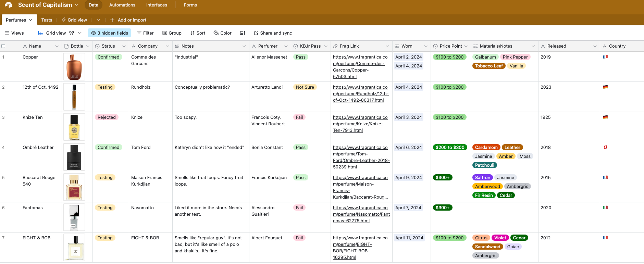Open the Grid view options chevron
Image resolution: width=644 pixels, height=264 pixels.
pyautogui.click(x=80, y=33)
